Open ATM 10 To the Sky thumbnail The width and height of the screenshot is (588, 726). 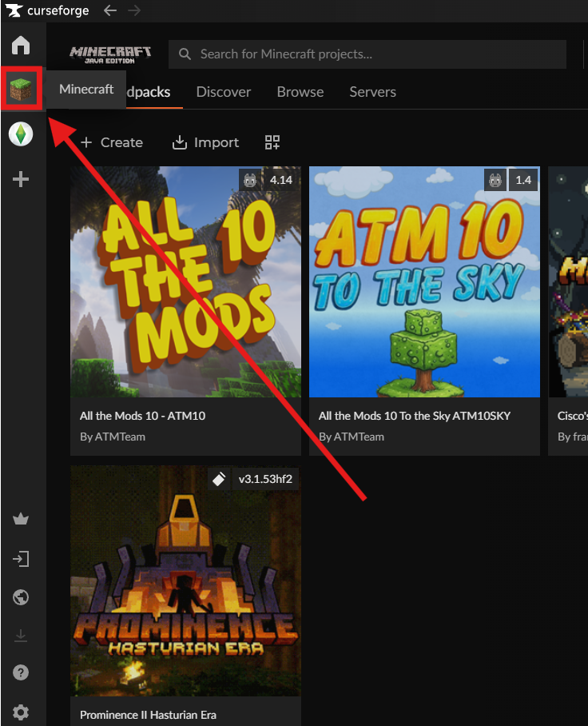click(424, 282)
